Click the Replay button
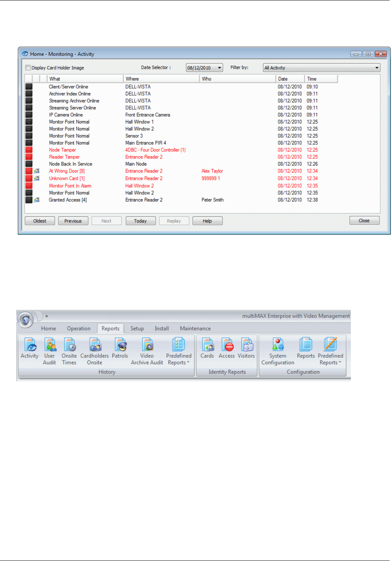Viewport: 392px width, 561px height. tap(174, 221)
